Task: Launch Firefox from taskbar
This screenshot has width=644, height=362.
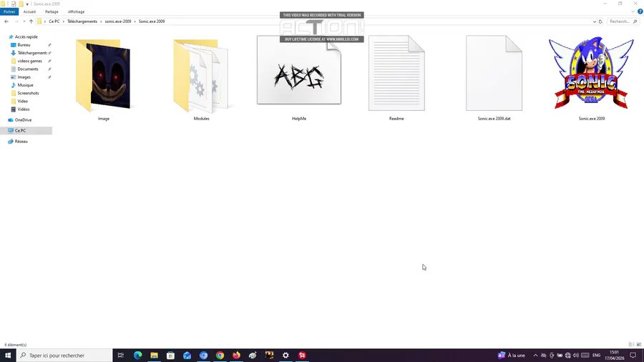Action: (236, 356)
